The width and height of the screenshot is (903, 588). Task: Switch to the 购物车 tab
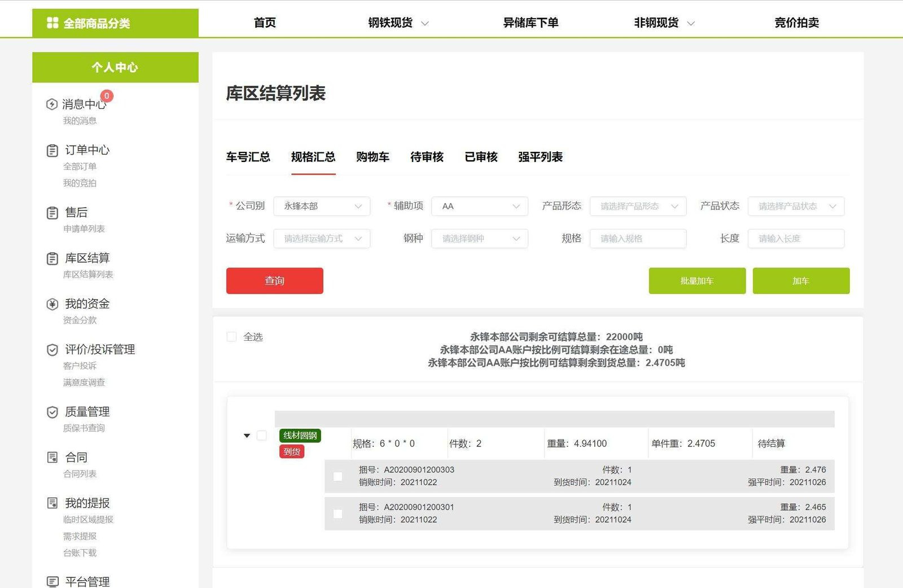coord(372,157)
